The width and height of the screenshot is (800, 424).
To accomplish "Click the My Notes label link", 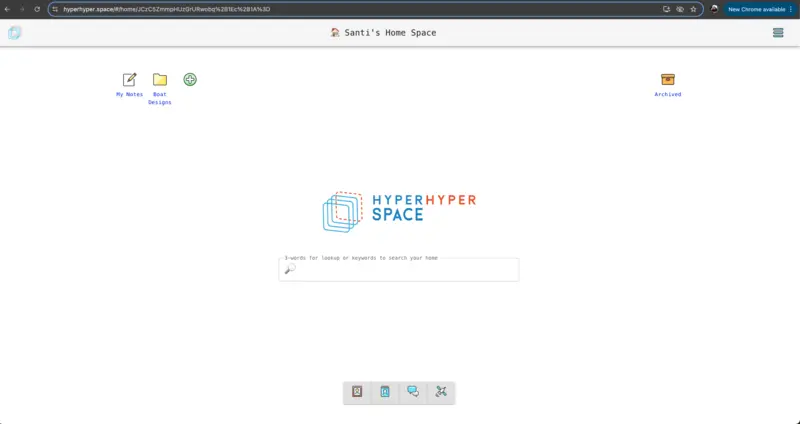I will click(x=130, y=94).
